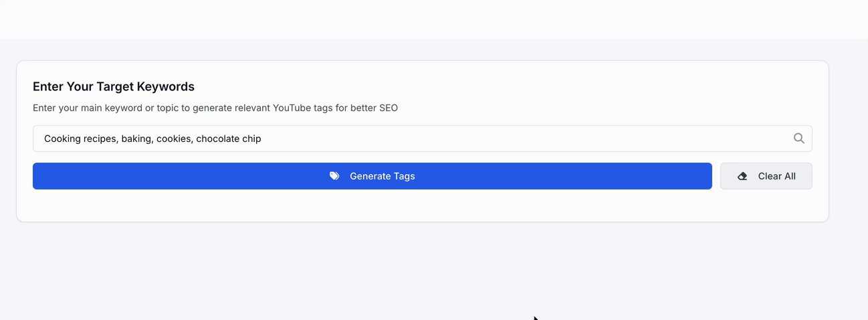Click the "Clear All" label text
Viewport: 868px width, 320px height.
(776, 176)
